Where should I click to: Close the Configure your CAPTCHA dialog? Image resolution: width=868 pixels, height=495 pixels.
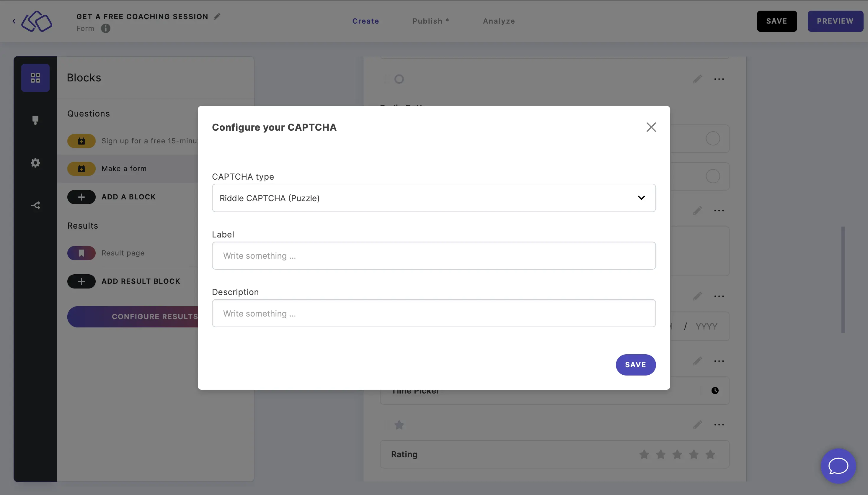tap(651, 127)
